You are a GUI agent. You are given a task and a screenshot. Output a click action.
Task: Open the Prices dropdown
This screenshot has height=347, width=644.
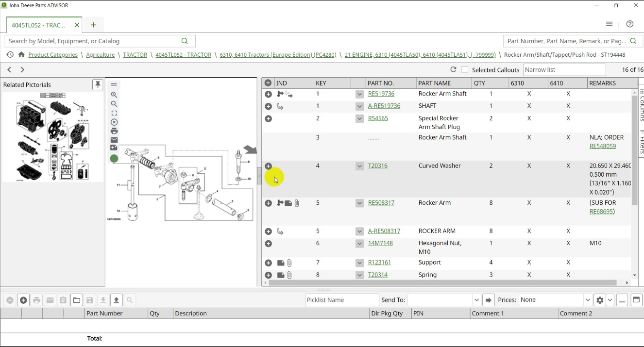[x=588, y=300]
